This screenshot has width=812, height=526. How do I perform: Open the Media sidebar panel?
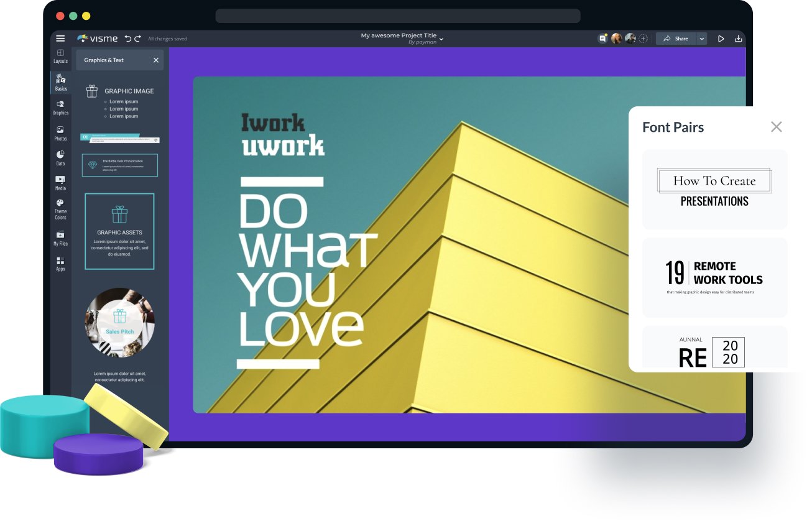pyautogui.click(x=60, y=183)
